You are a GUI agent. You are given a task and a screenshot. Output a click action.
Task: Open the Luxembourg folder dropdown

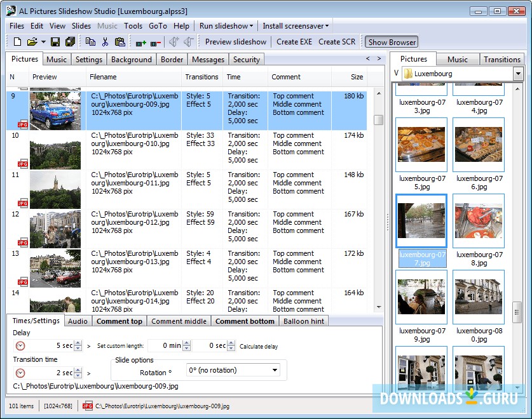point(517,74)
